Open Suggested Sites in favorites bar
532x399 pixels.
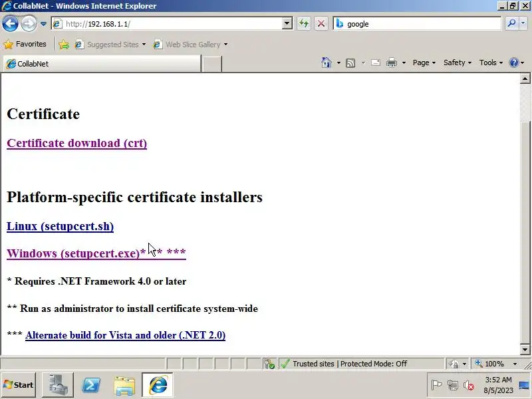coord(110,45)
